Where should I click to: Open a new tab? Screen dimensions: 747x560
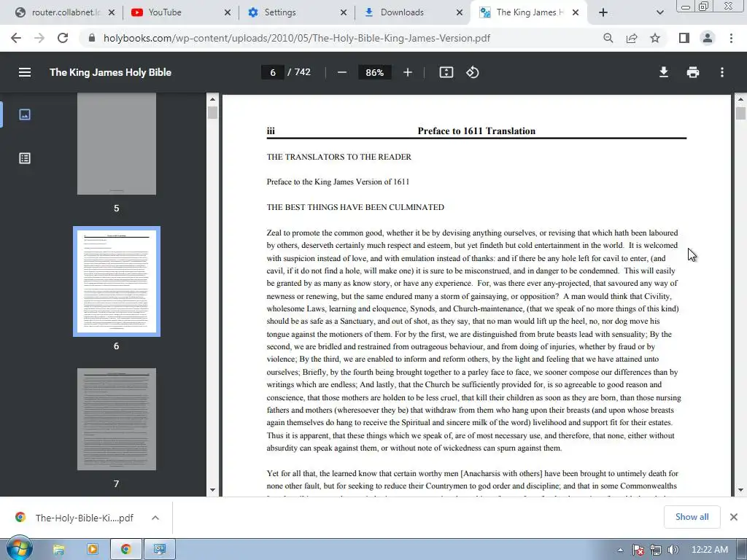coord(603,12)
